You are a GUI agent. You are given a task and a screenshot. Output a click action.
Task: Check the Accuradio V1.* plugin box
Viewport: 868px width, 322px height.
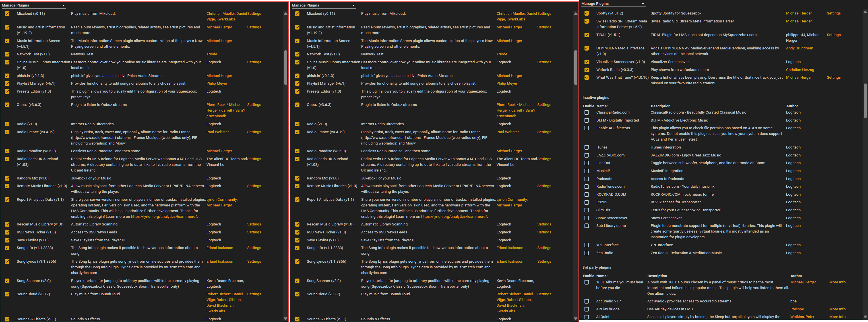[x=587, y=302]
